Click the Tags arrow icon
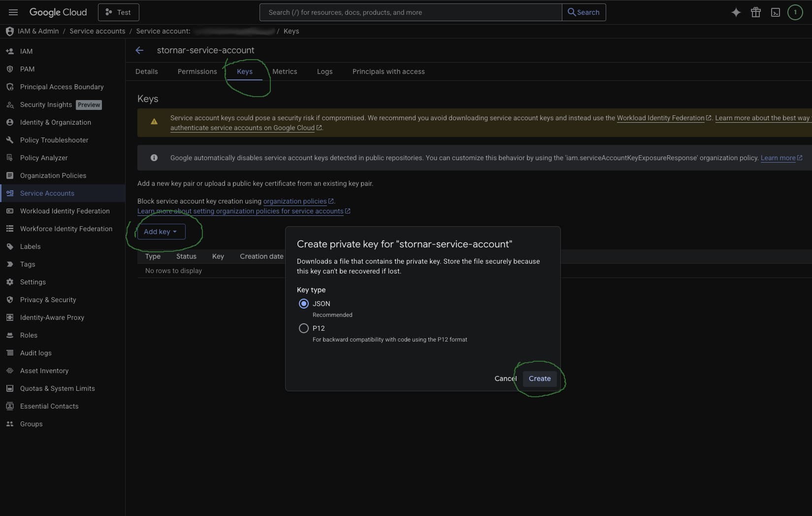The image size is (812, 516). tap(10, 264)
